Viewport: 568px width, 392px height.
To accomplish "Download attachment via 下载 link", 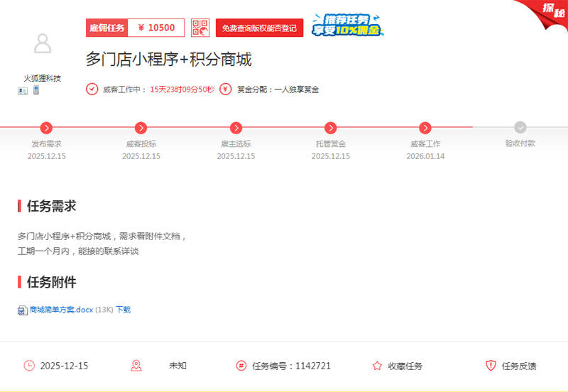I will pos(123,310).
